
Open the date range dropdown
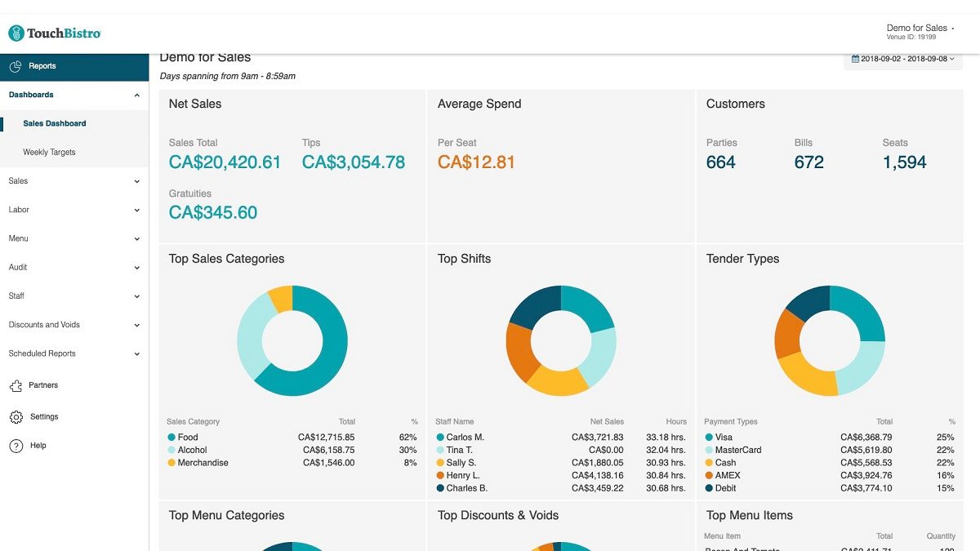pos(902,58)
